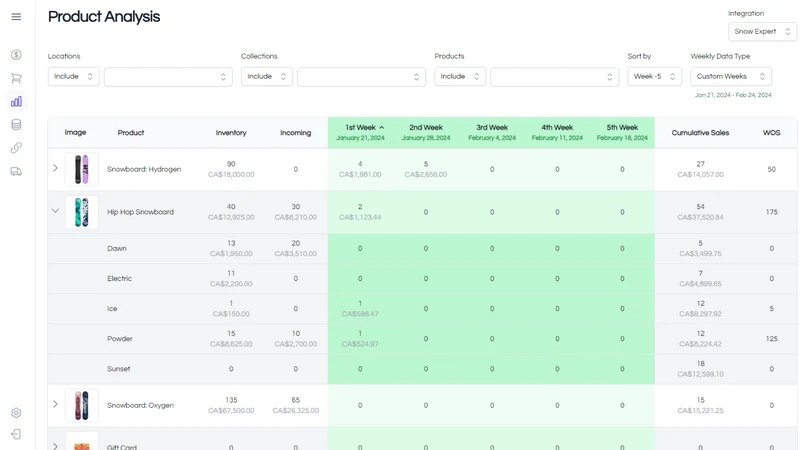Click the WOS value 125 for Powder

pyautogui.click(x=771, y=339)
